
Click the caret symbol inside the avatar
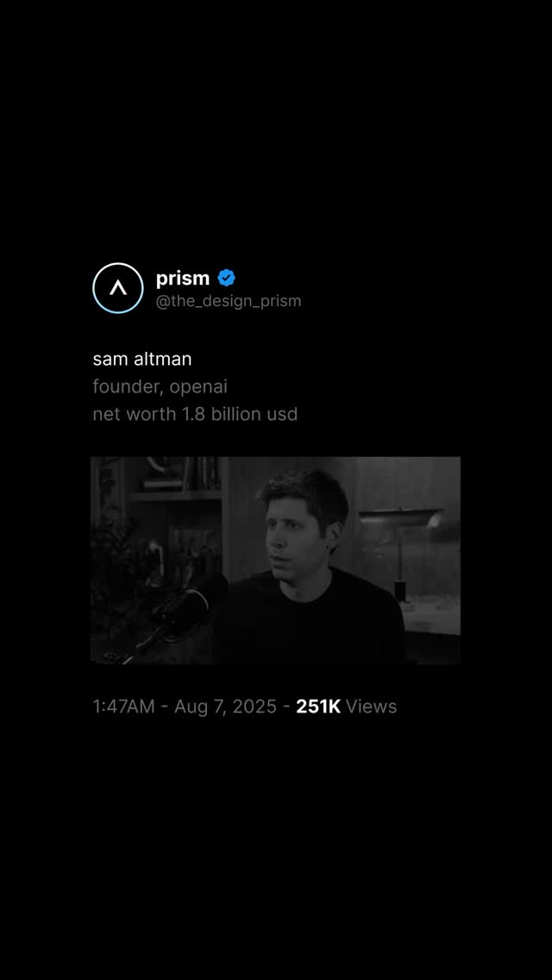[118, 288]
